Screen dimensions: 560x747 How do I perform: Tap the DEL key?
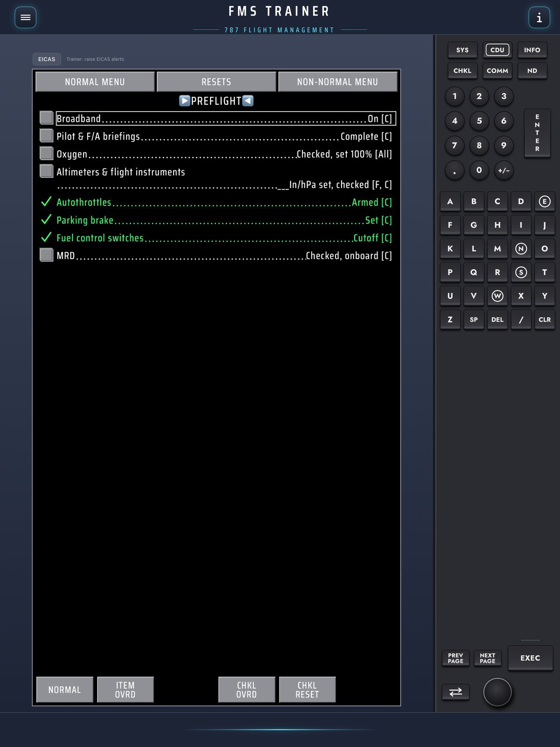pos(497,319)
